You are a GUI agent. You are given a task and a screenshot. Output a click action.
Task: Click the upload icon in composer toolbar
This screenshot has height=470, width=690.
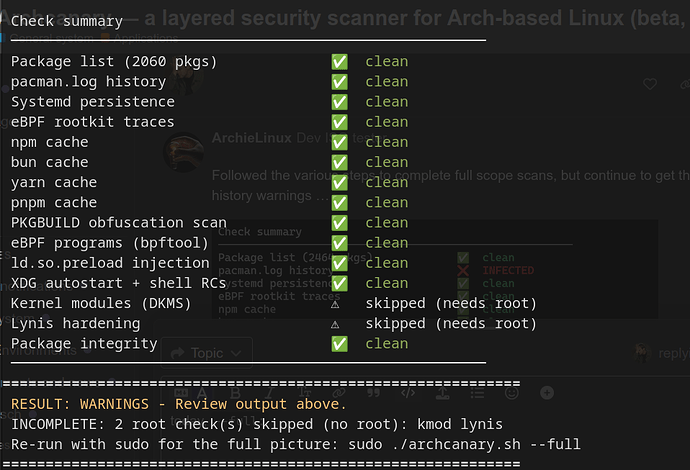[x=442, y=393]
